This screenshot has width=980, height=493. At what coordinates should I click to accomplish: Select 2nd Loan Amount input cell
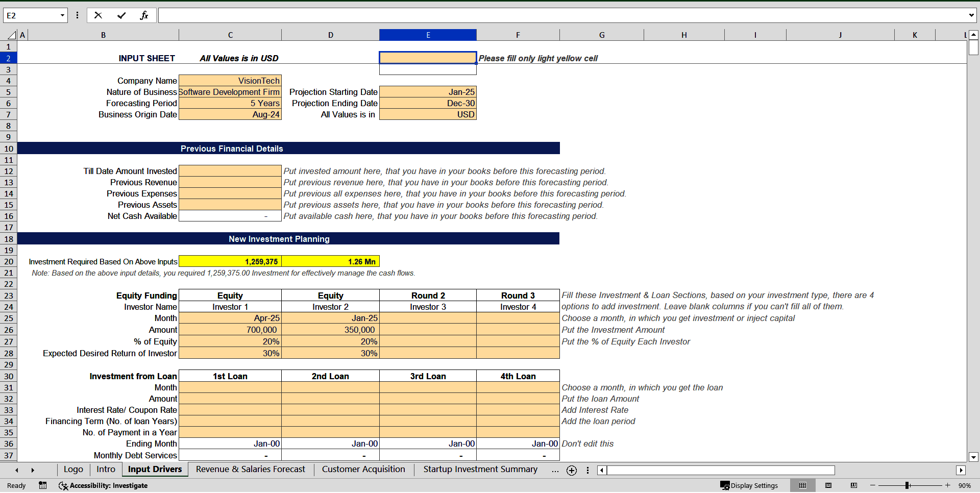(330, 399)
